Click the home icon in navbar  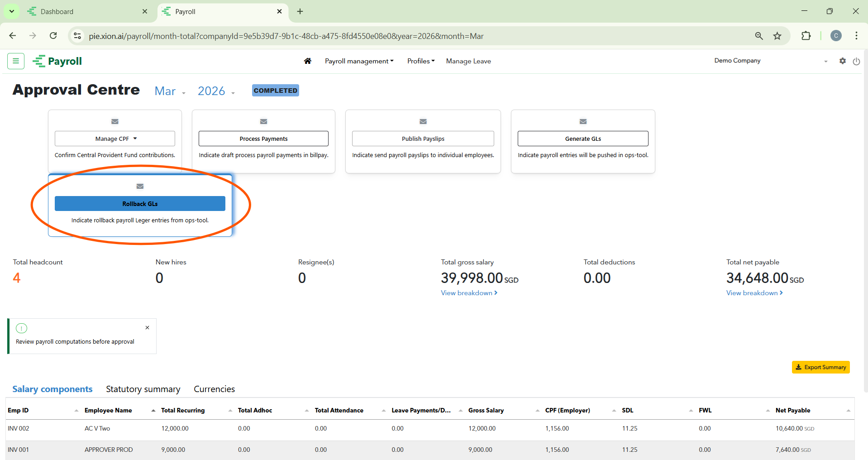308,61
